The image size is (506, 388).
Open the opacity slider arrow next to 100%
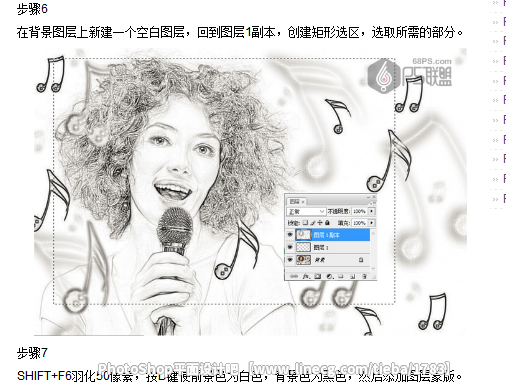[x=371, y=211]
